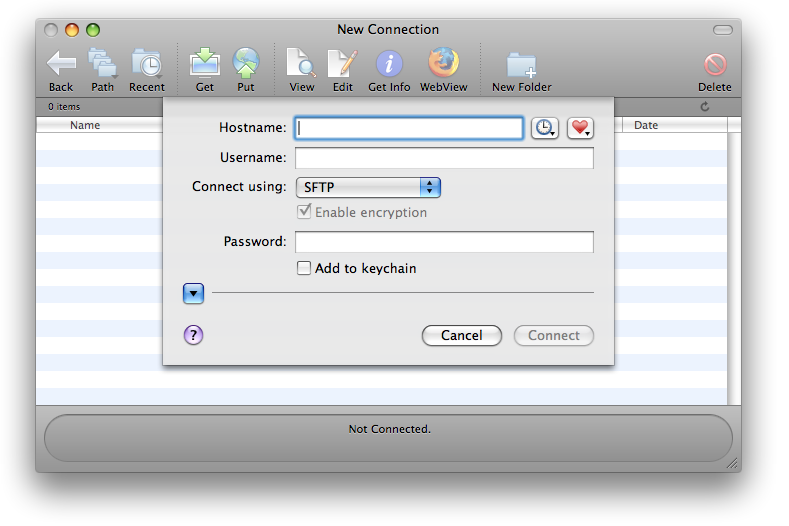Toggle the Enable encryption checkbox
This screenshot has height=526, width=789.
pyautogui.click(x=304, y=212)
